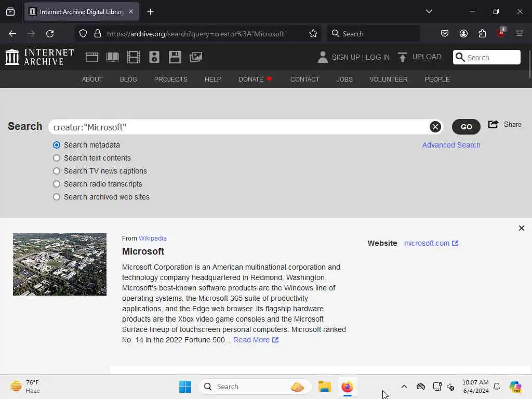Open a new browser tab
532x399 pixels.
coord(150,12)
